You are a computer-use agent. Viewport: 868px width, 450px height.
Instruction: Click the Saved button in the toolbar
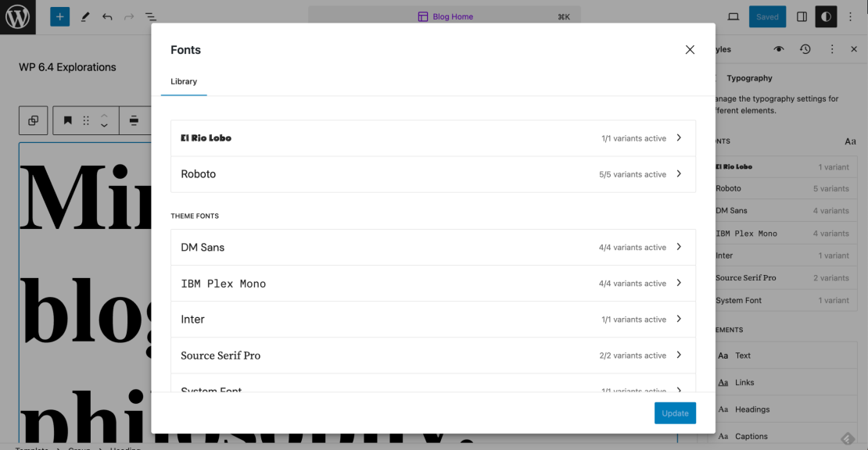pos(767,16)
